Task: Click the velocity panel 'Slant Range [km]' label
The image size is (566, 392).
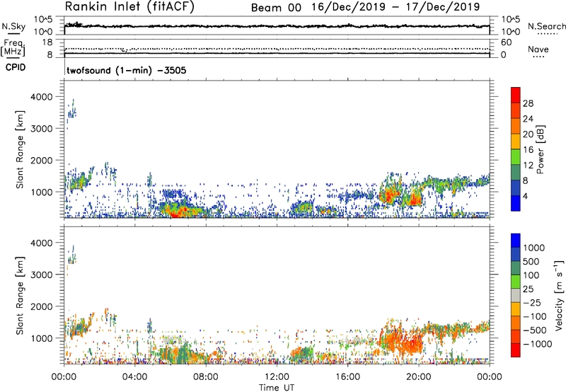Action: (20, 295)
